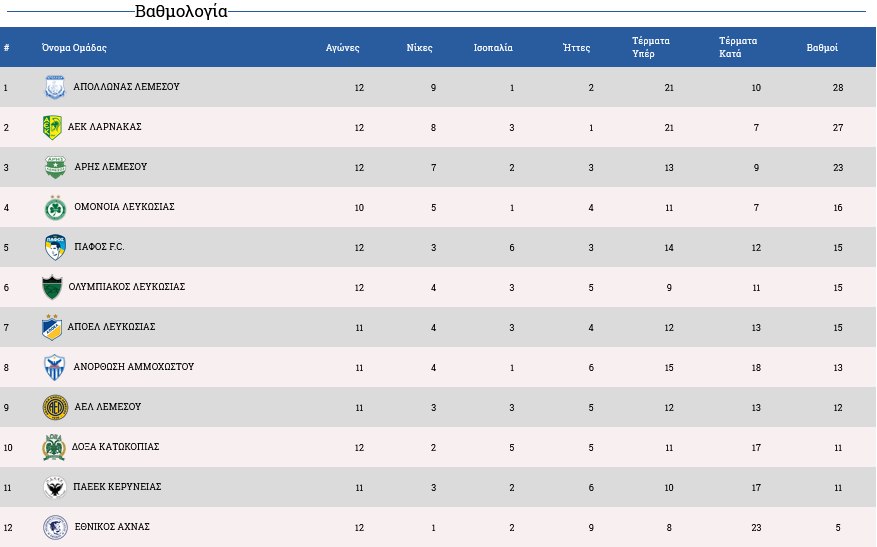Viewport: 877px width, 547px height.
Task: Click the Pafos F.C. crest icon
Action: click(55, 247)
